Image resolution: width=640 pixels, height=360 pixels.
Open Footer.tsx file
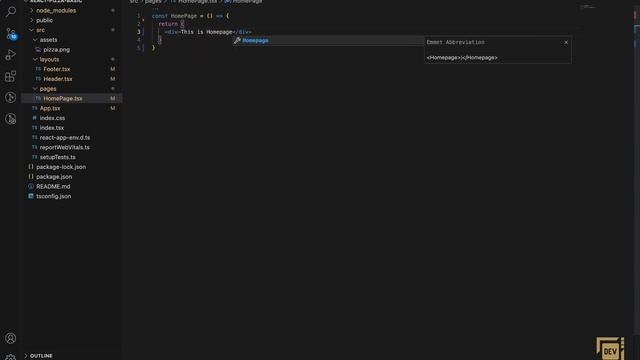coord(57,69)
